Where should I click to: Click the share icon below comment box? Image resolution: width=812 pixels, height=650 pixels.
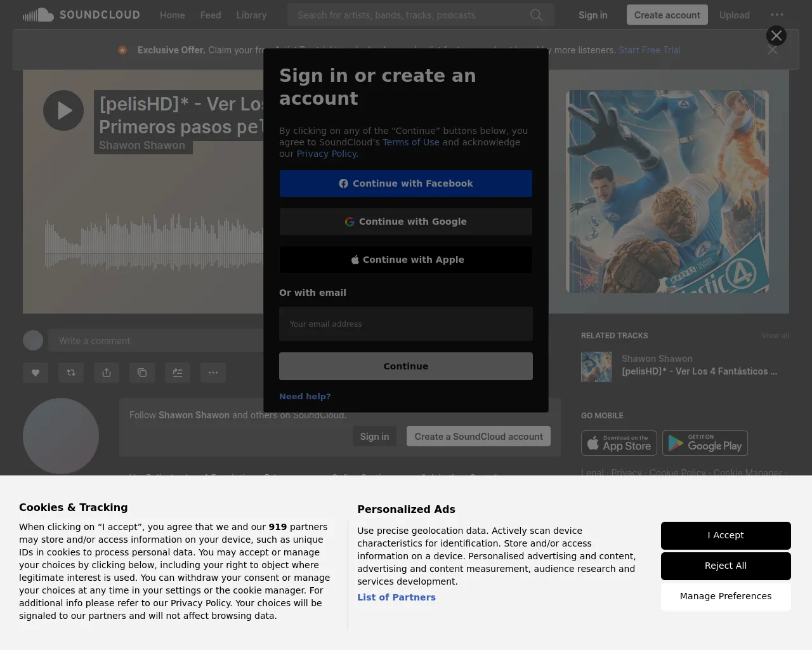pos(107,373)
